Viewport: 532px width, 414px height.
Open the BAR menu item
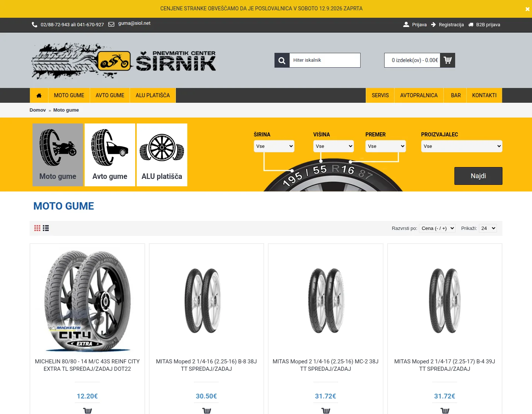click(456, 95)
